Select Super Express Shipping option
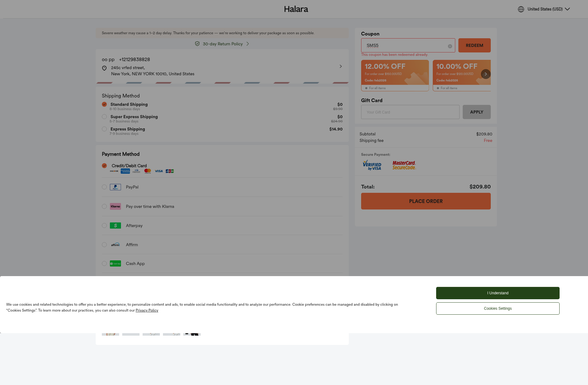Viewport: 588px width, 385px height. click(104, 117)
